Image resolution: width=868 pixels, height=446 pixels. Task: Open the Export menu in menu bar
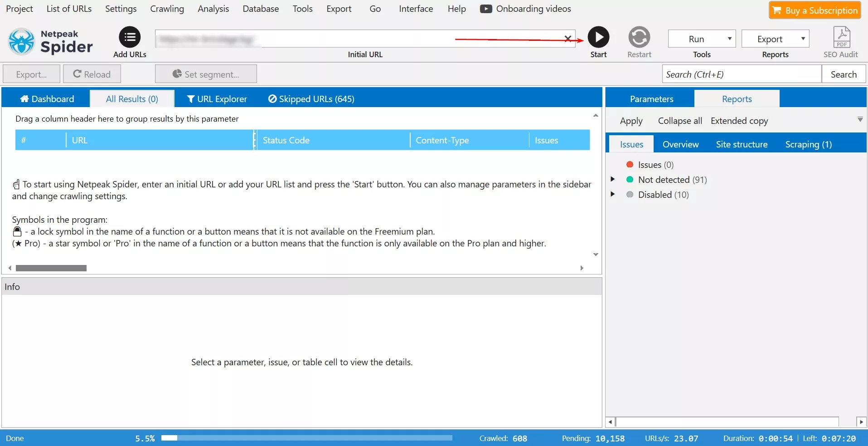339,9
